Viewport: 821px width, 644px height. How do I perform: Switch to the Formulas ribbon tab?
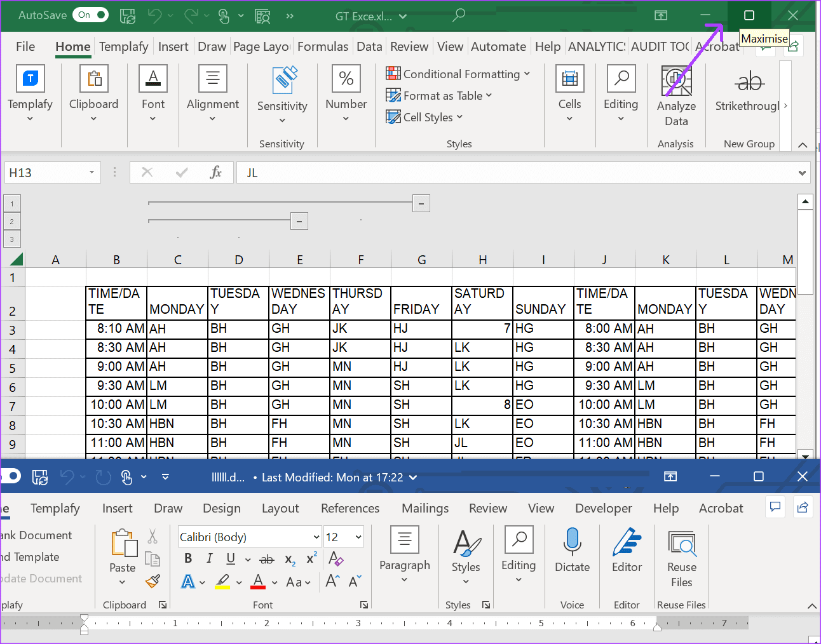click(x=323, y=46)
